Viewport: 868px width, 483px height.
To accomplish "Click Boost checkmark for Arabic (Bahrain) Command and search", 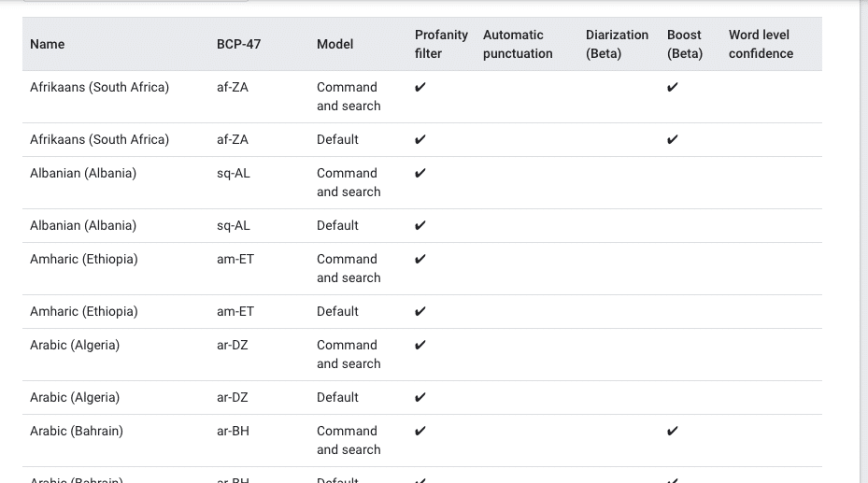I will click(x=673, y=432).
